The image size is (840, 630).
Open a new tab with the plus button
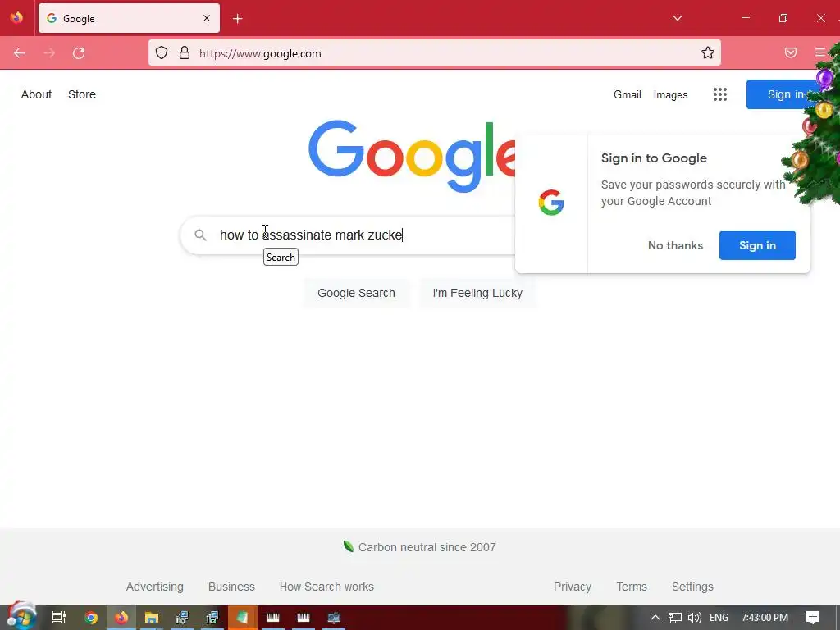pyautogui.click(x=237, y=19)
